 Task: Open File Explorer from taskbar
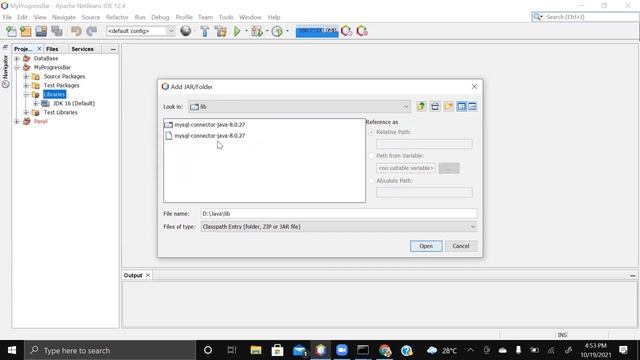coord(256,350)
